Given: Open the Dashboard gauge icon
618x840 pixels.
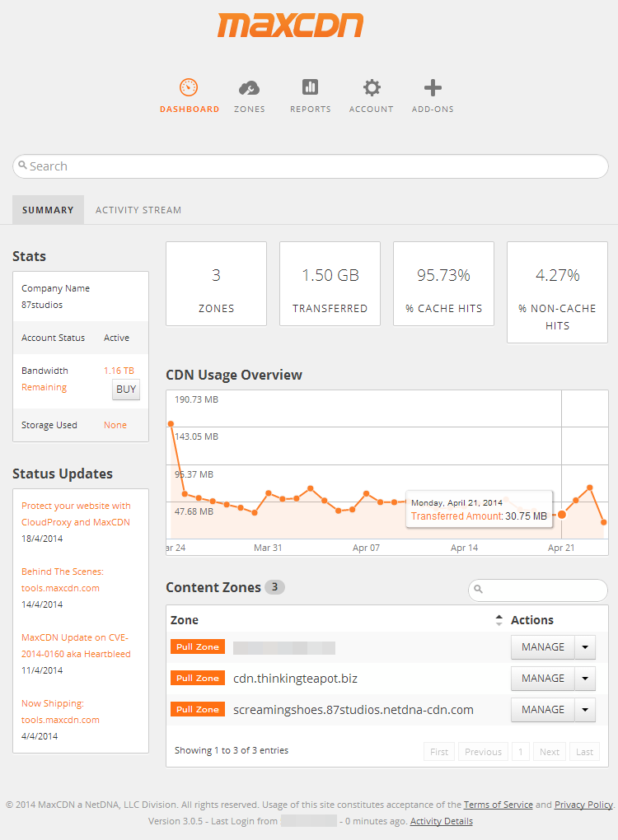Looking at the screenshot, I should point(189,87).
